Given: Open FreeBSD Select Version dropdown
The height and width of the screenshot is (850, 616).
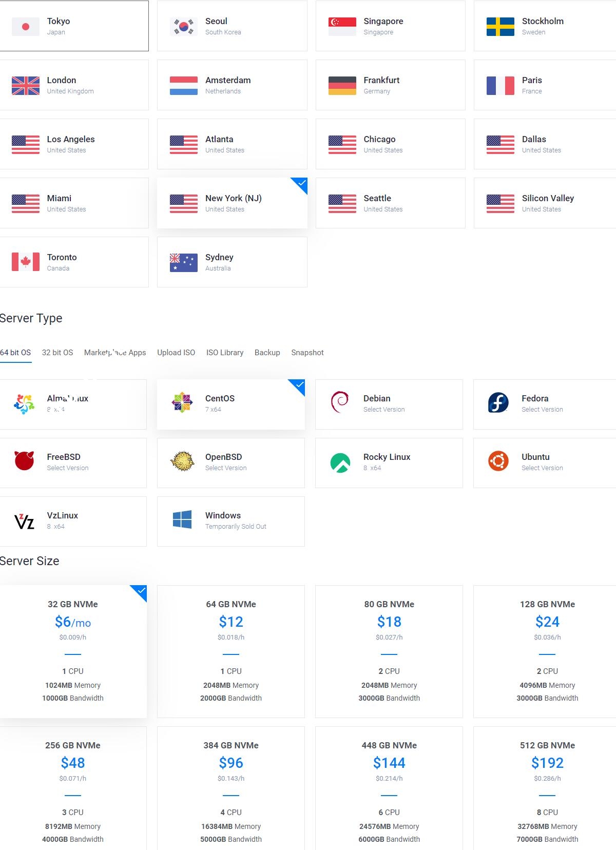Looking at the screenshot, I should click(x=68, y=468).
